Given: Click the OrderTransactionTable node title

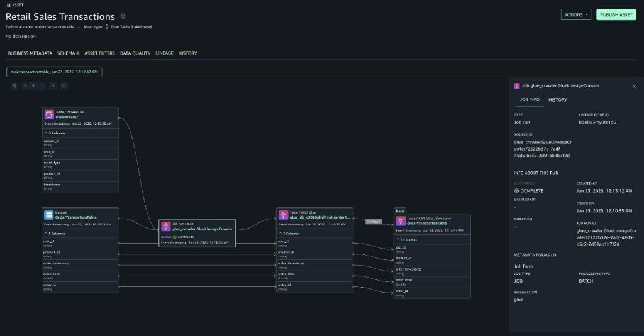Looking at the screenshot, I should [76, 217].
